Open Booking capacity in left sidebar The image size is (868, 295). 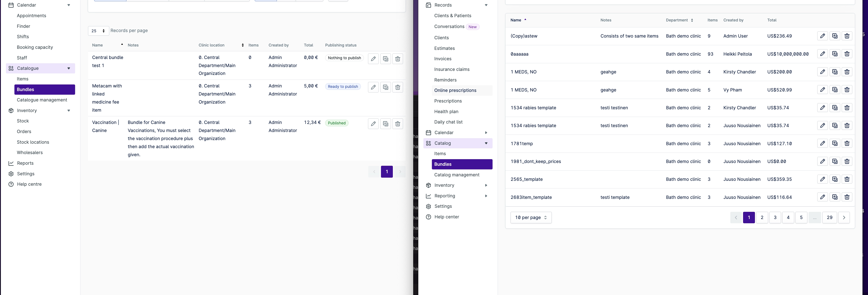tap(35, 47)
